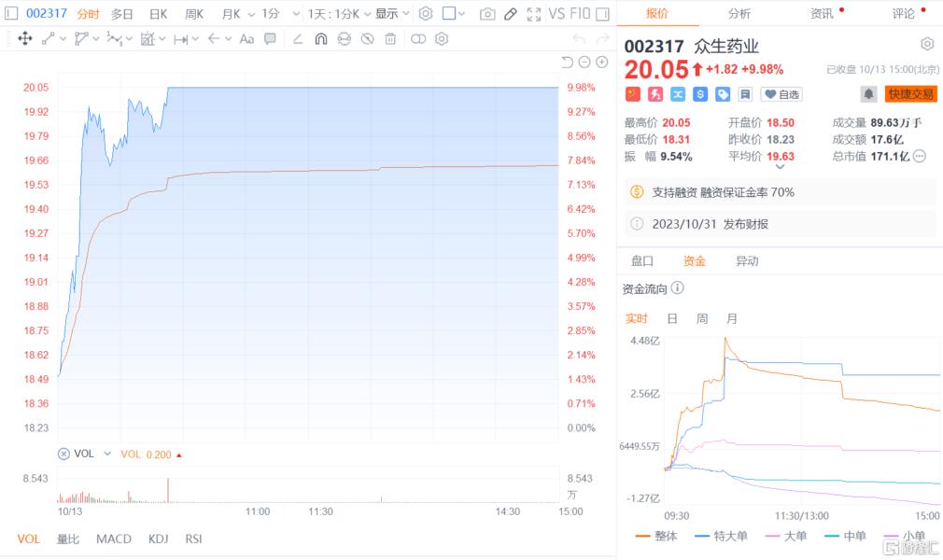943x560 pixels.
Task: Select the move crosshair tool
Action: click(25, 39)
